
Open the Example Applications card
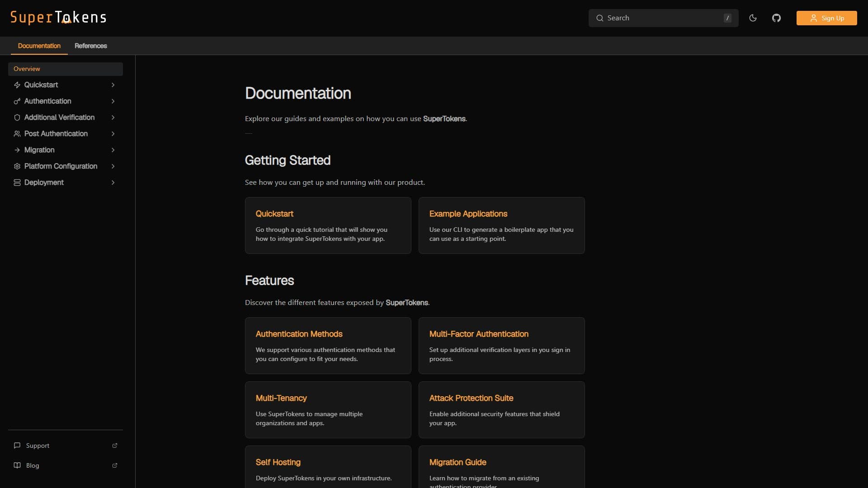click(x=502, y=225)
